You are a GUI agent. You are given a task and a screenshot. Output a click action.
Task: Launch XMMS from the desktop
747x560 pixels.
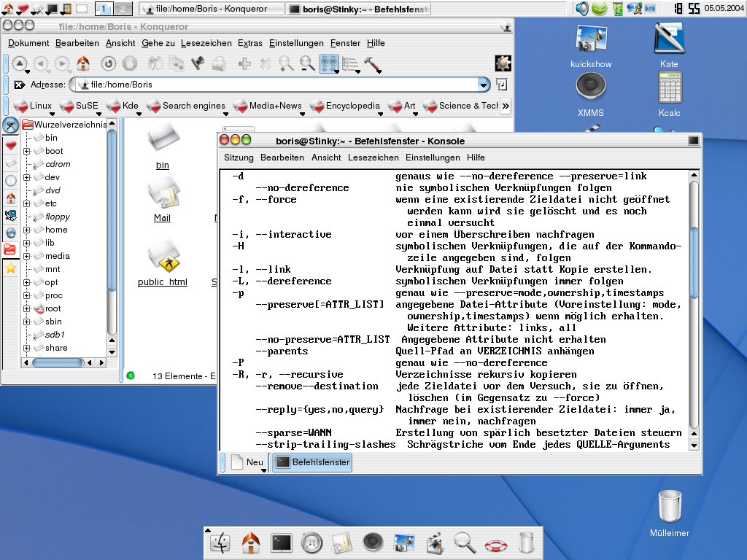[x=591, y=87]
